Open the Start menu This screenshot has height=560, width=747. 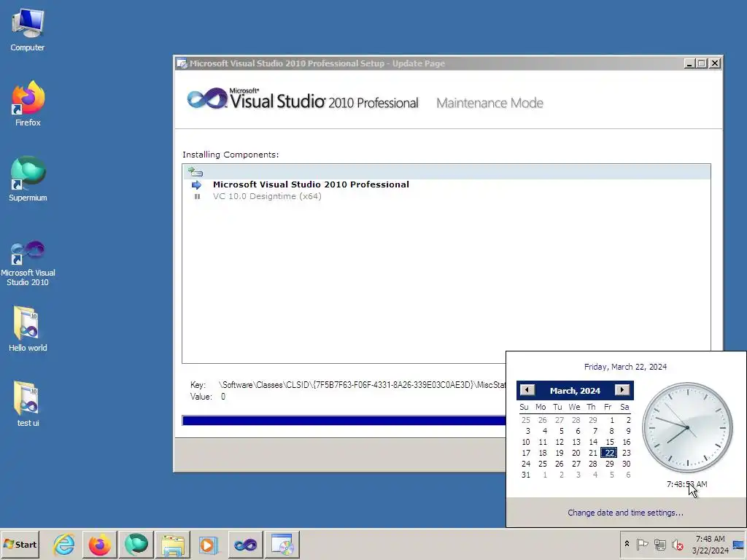point(20,544)
